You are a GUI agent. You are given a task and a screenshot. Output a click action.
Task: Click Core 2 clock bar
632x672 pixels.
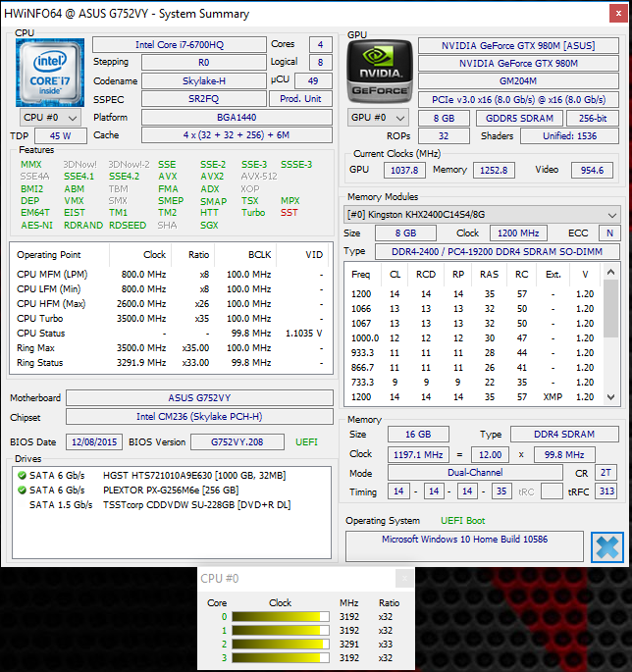pyautogui.click(x=281, y=645)
